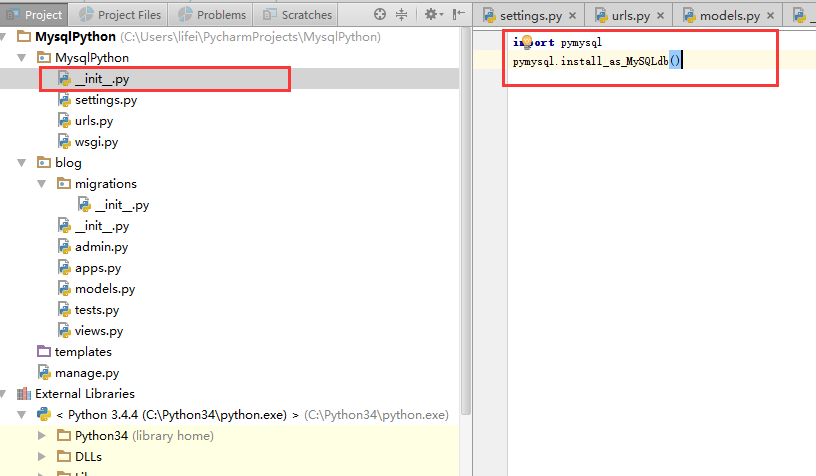Collapse the MysqlPython root project node
This screenshot has width=816, height=476.
(3, 37)
